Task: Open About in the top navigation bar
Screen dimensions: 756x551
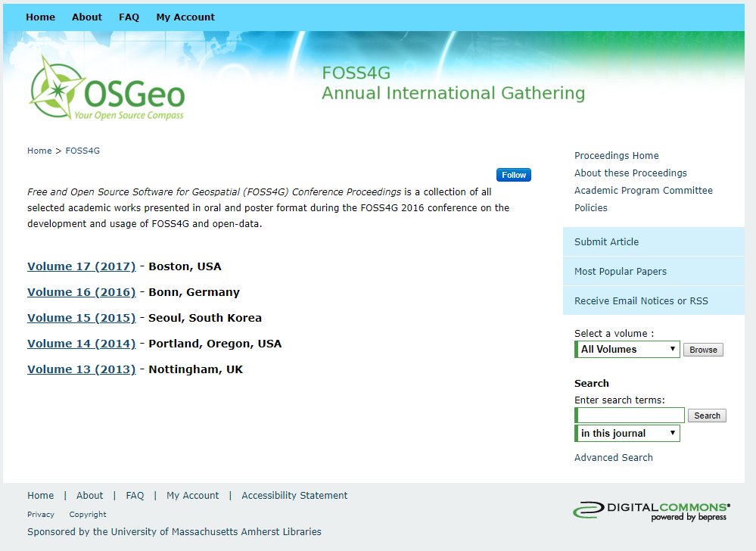Action: click(87, 17)
